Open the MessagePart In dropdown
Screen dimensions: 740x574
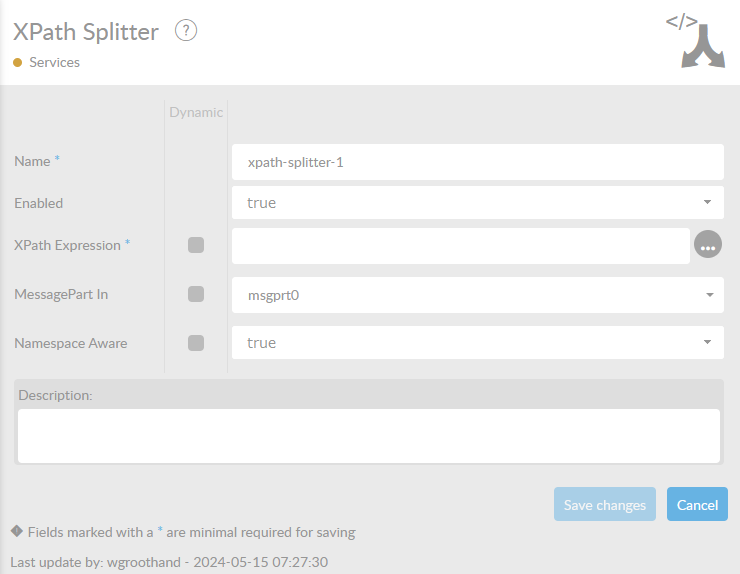477,295
